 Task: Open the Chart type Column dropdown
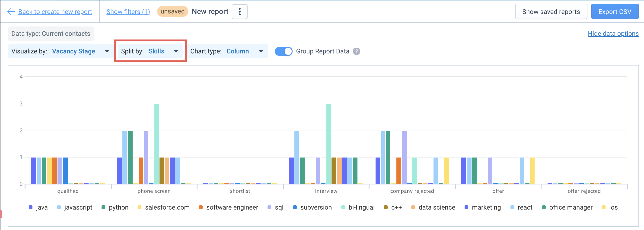(x=227, y=51)
